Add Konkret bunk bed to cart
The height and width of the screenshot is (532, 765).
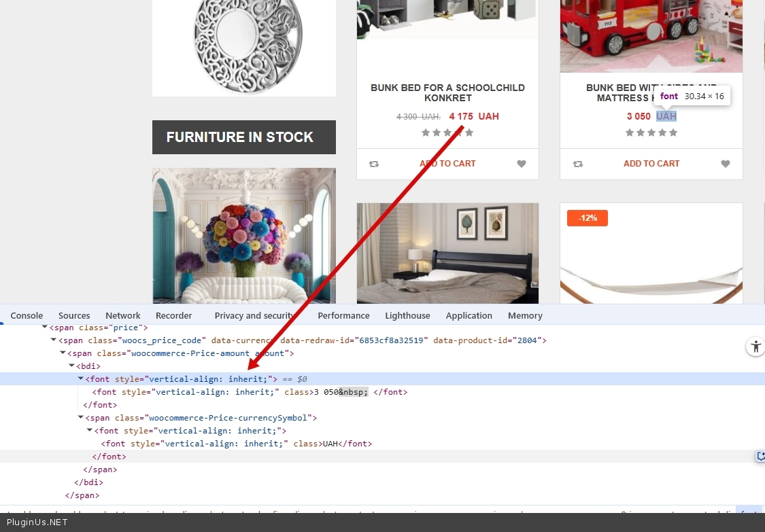coord(447,164)
